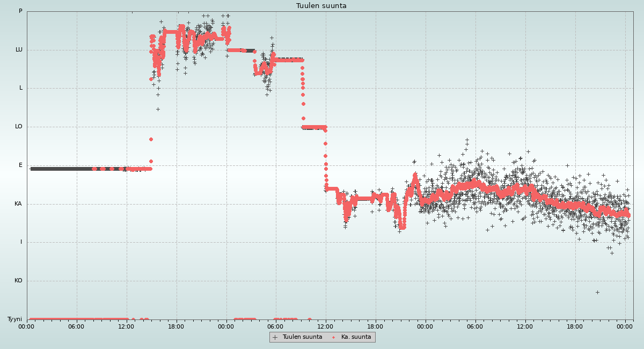Click the chart title 'Tuulen suunta' at top
This screenshot has width=644, height=349.
pos(321,6)
